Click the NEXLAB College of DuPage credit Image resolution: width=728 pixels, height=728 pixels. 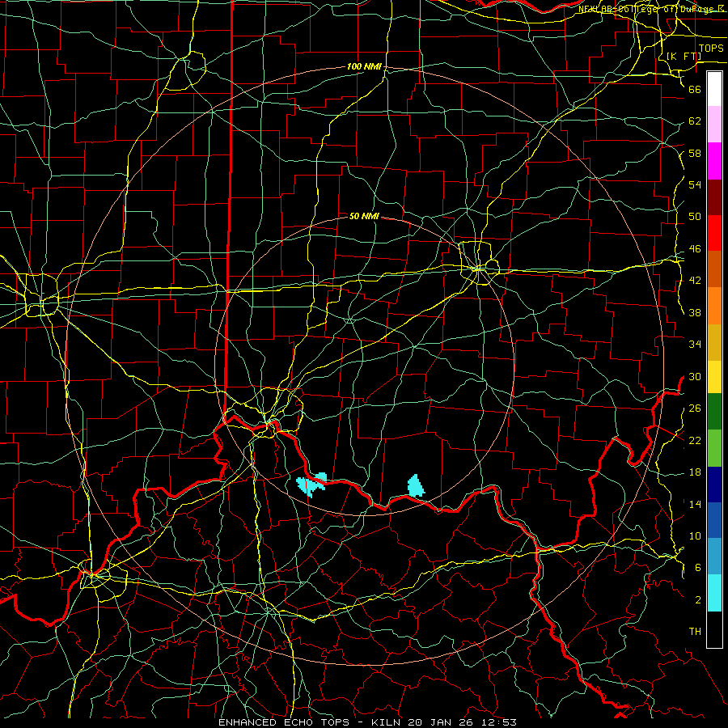(x=652, y=9)
